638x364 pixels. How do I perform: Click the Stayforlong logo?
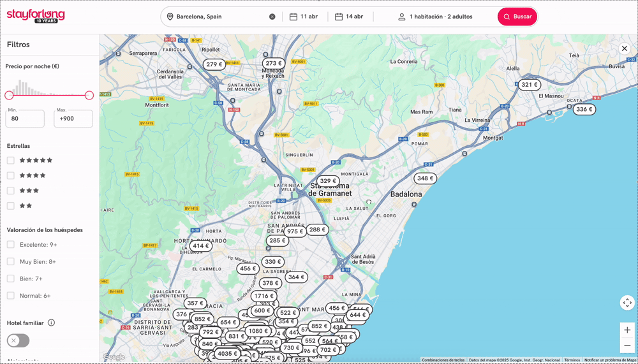click(36, 17)
